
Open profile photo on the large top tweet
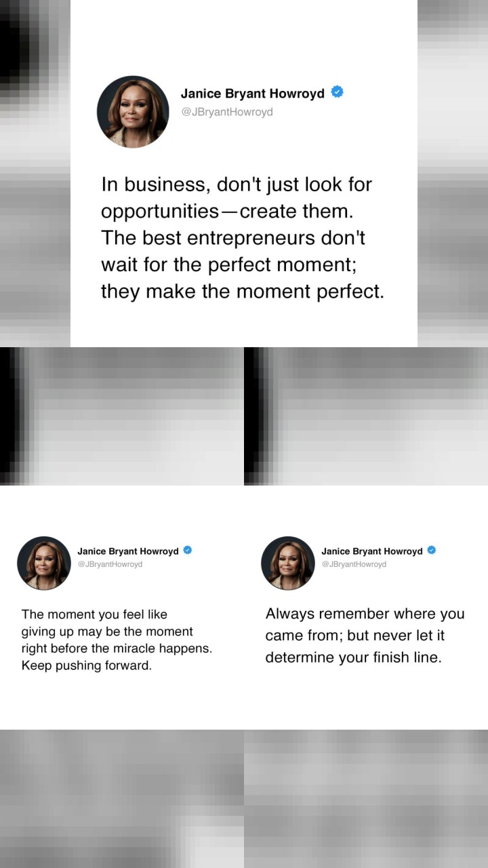coord(133,112)
